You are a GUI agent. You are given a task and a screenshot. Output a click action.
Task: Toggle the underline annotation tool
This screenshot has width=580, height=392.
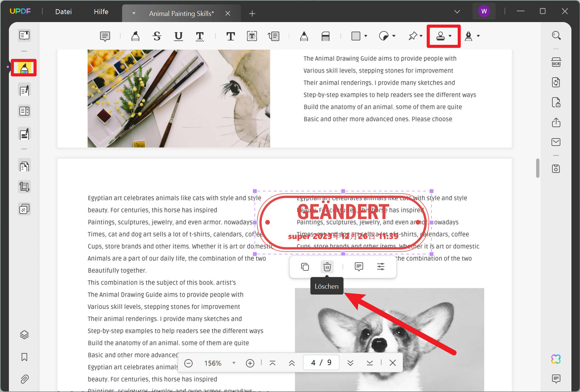[x=178, y=36]
